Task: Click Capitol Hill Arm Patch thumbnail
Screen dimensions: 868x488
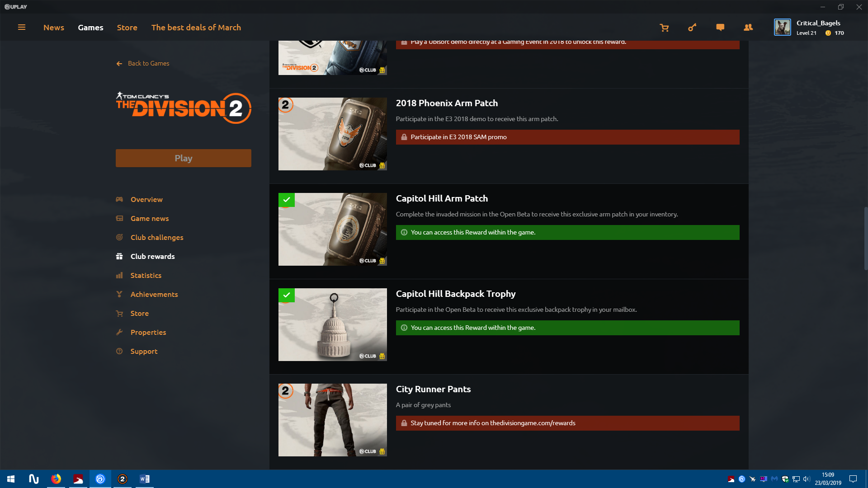Action: click(333, 230)
